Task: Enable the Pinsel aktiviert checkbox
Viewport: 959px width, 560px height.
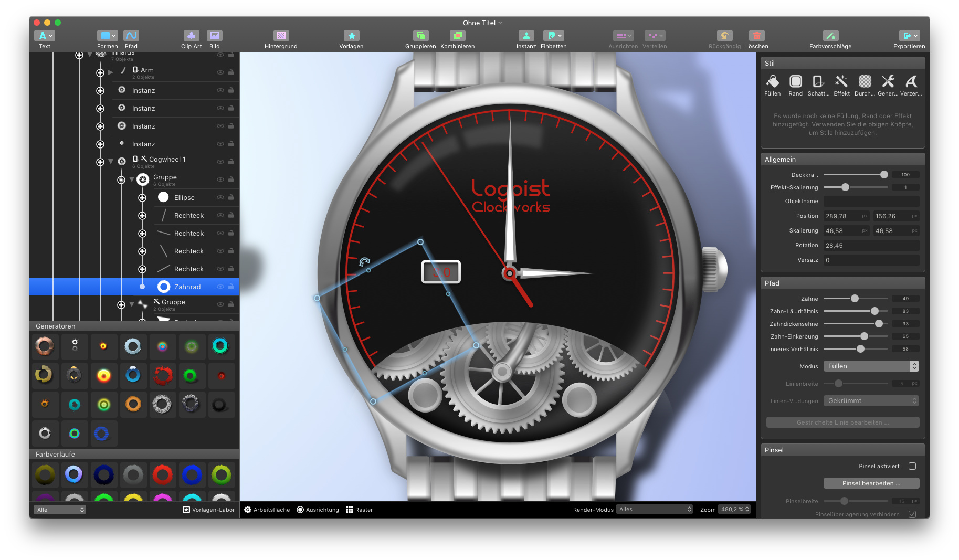Action: pos(912,466)
